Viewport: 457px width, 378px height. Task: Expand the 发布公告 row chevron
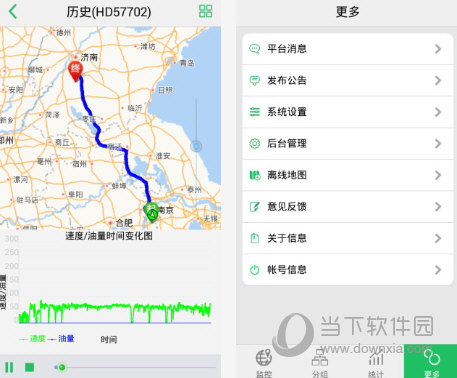438,80
